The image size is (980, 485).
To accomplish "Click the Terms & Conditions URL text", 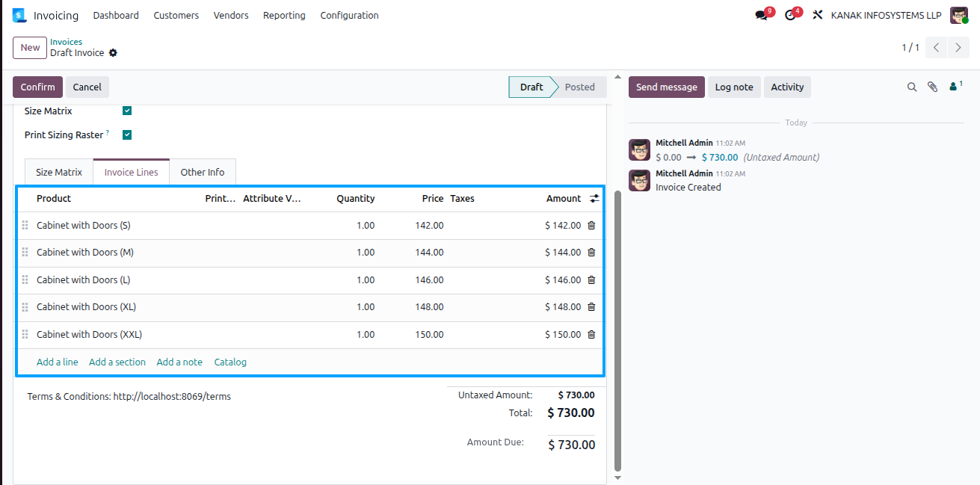I will pyautogui.click(x=172, y=397).
